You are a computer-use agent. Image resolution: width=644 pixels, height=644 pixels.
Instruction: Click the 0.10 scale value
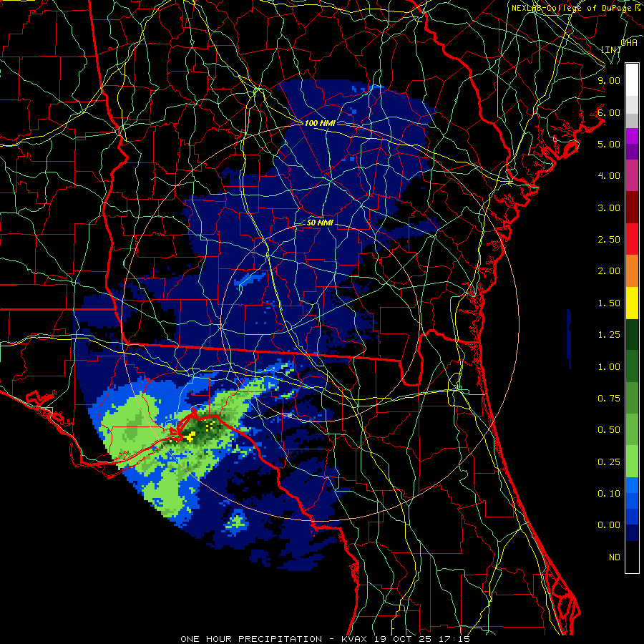(609, 494)
